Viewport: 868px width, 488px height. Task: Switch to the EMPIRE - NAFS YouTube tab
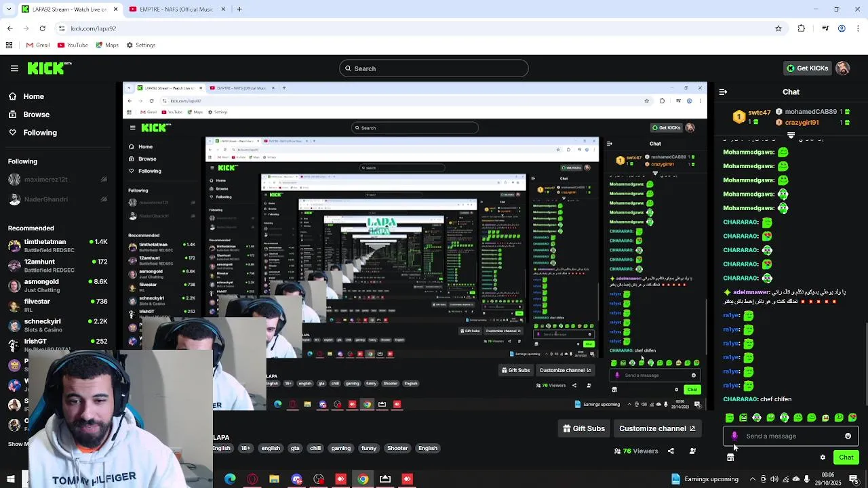pyautogui.click(x=176, y=9)
